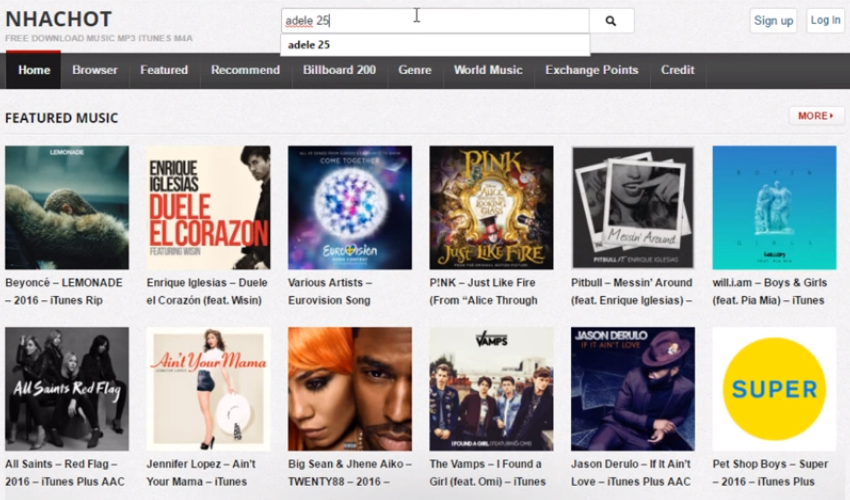Open the Sign up page
This screenshot has width=850, height=500.
point(773,21)
